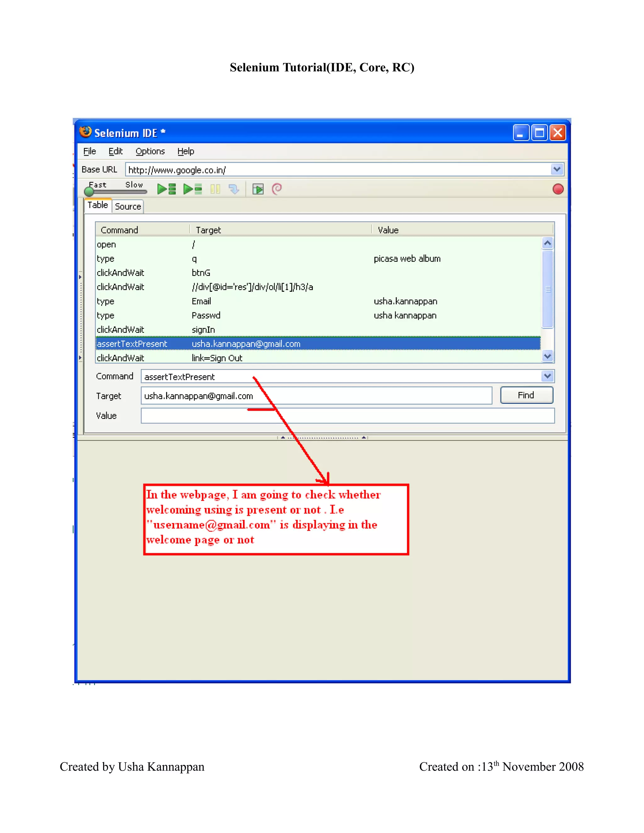The width and height of the screenshot is (644, 833).
Task: Select the link=Sign Out row
Action: 318,358
